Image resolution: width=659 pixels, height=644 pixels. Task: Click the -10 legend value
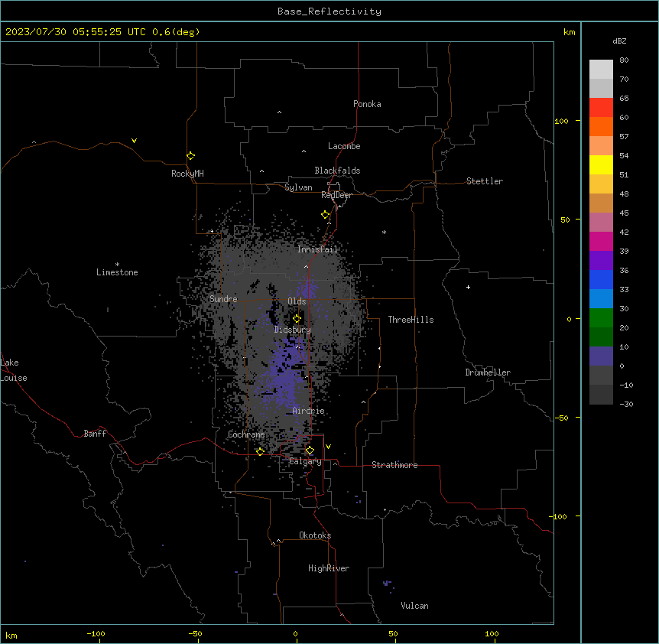626,385
